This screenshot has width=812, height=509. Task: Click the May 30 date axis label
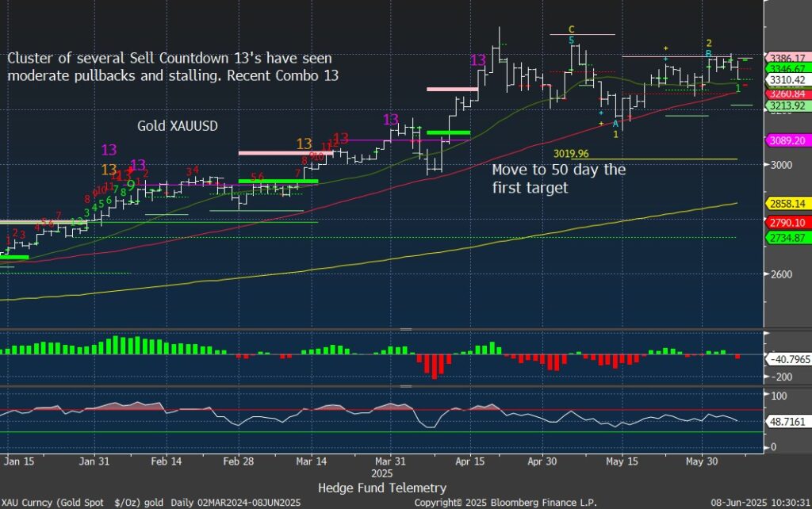(x=702, y=461)
